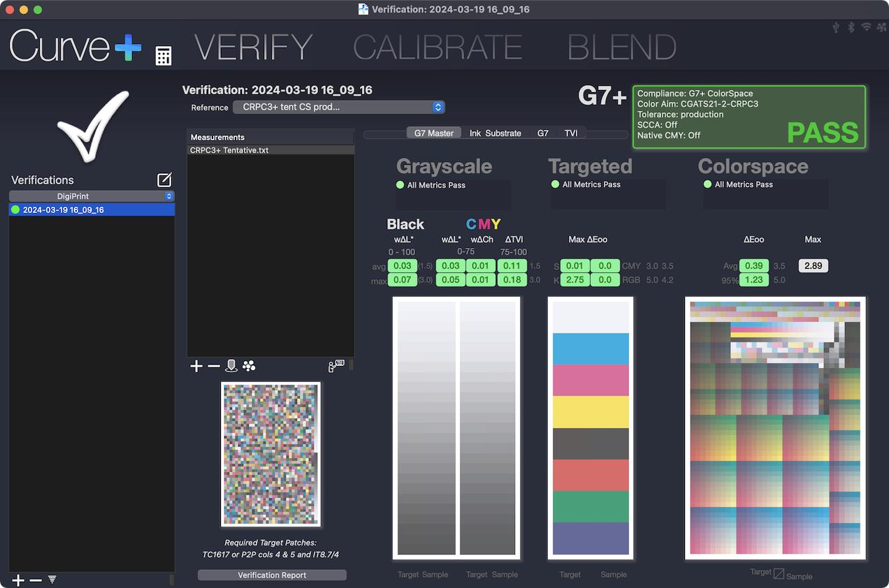The width and height of the screenshot is (889, 588).
Task: Click the Bluetooth icon in the status area
Action: tap(851, 28)
